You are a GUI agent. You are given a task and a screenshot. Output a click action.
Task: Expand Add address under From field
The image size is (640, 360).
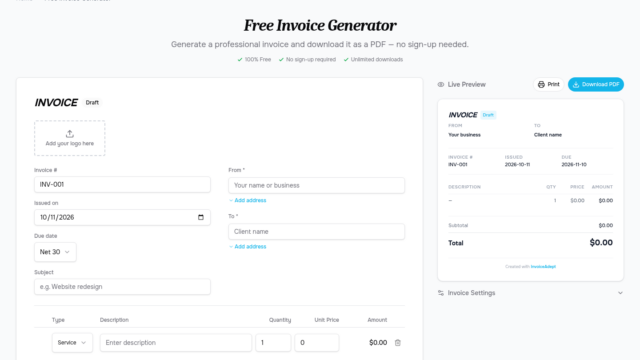click(x=247, y=200)
